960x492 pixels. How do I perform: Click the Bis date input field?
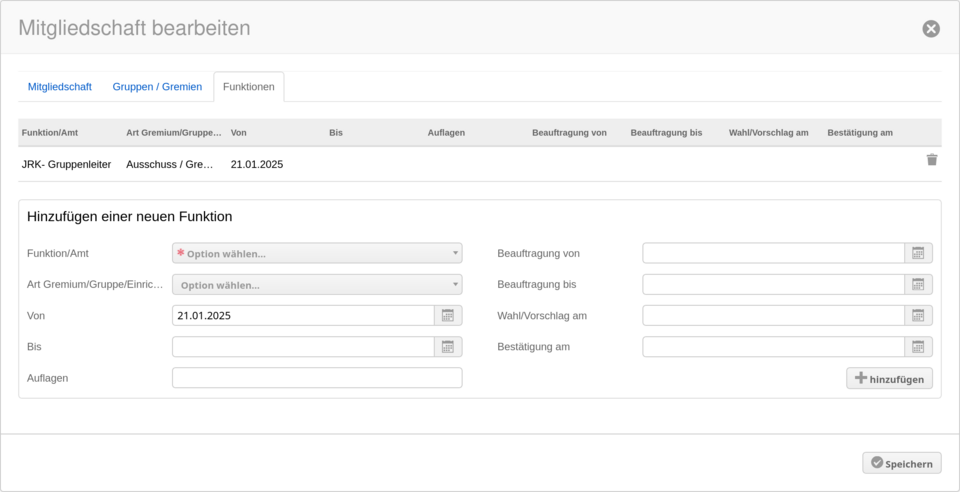coord(303,347)
